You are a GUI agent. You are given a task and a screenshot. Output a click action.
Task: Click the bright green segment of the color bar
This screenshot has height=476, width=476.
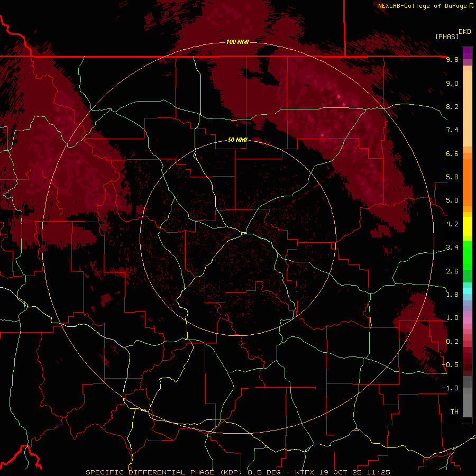click(467, 255)
